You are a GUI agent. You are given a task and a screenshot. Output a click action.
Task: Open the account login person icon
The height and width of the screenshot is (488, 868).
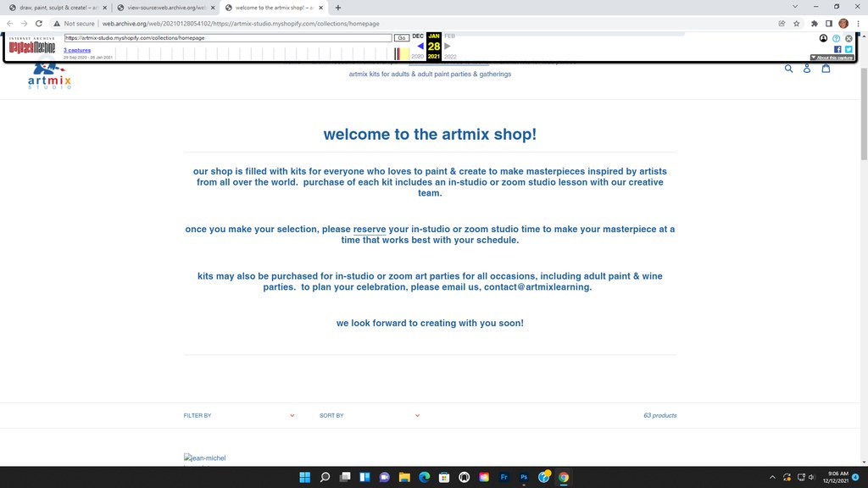[x=807, y=69]
